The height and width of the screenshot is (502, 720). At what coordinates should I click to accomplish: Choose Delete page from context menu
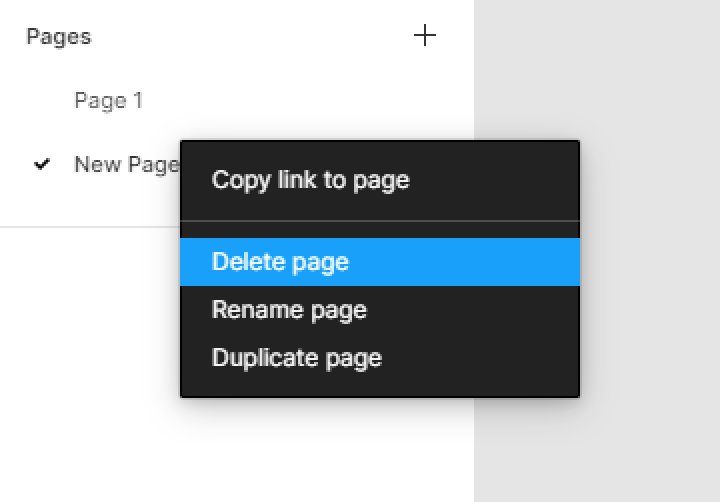[280, 262]
